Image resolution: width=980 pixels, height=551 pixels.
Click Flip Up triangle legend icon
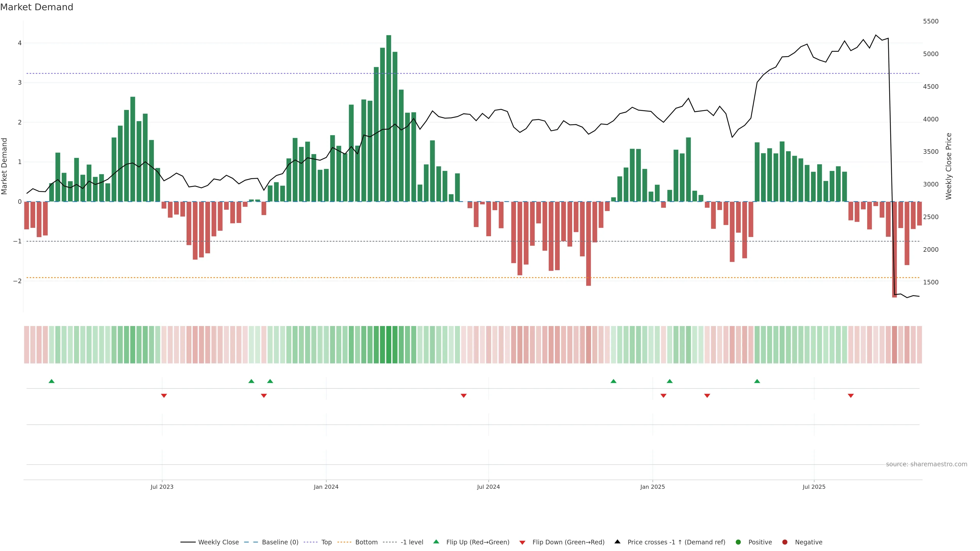tap(436, 542)
